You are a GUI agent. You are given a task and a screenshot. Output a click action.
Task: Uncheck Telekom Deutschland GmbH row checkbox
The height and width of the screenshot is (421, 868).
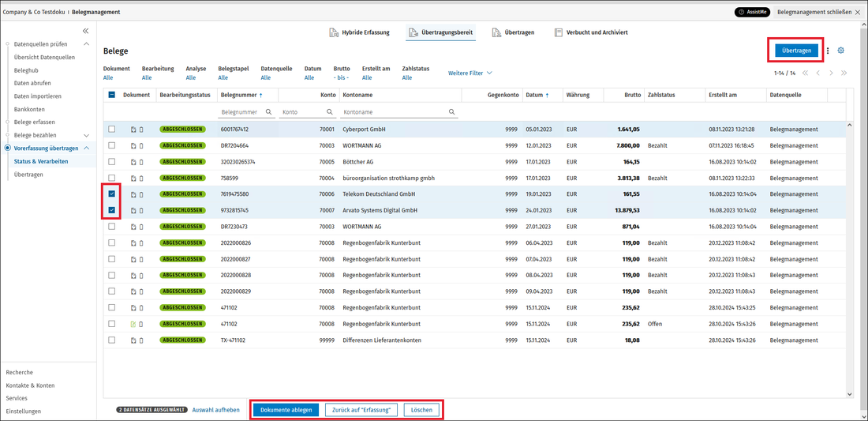click(x=112, y=194)
